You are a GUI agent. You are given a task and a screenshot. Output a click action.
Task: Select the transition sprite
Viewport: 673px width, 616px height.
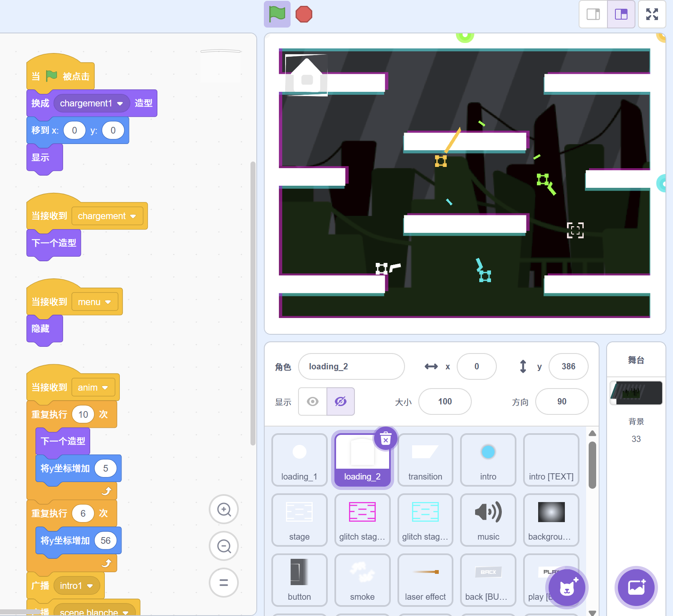point(425,460)
